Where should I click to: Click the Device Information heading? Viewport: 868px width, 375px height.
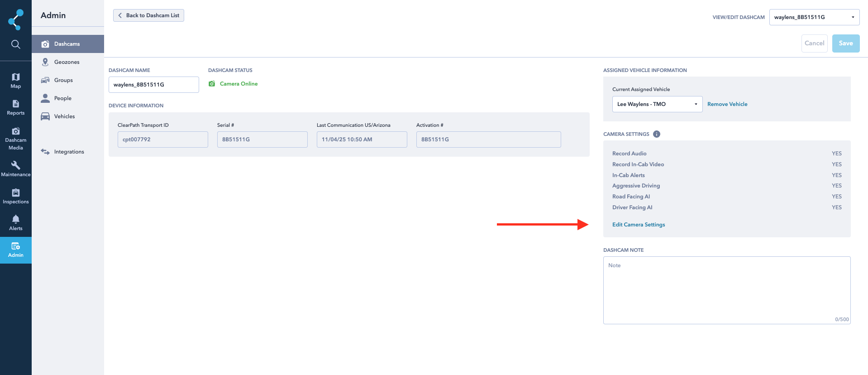tap(136, 106)
